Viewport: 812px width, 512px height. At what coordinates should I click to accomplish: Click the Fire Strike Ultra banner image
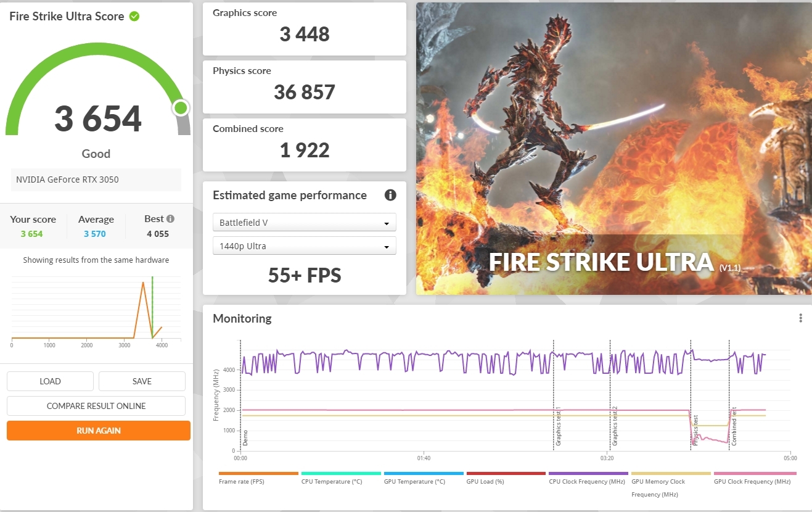tap(614, 149)
